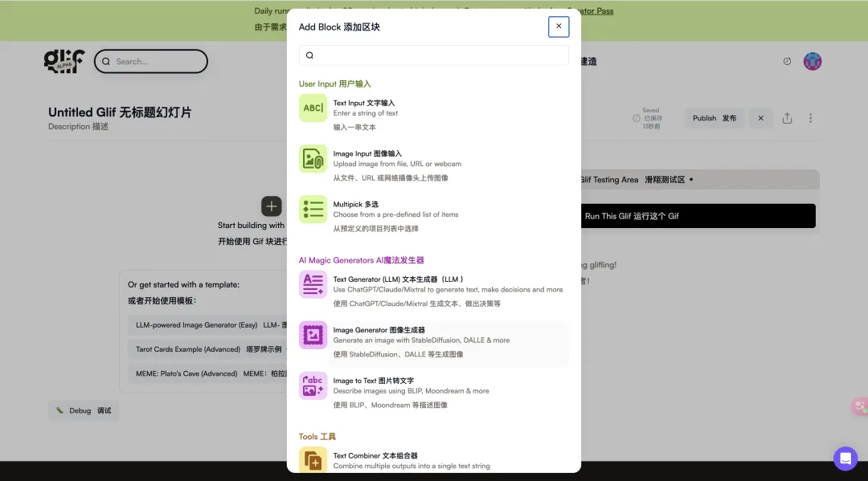Click the search magnifier icon in dialog
The image size is (868, 481).
click(x=310, y=55)
